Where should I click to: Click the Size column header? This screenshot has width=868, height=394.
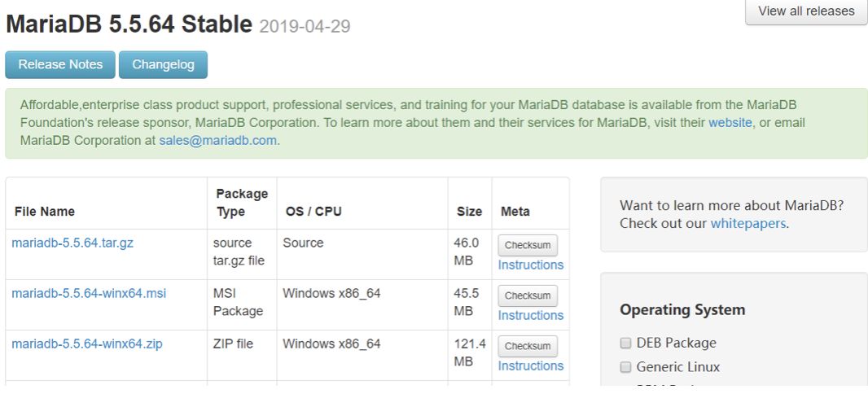pos(469,212)
